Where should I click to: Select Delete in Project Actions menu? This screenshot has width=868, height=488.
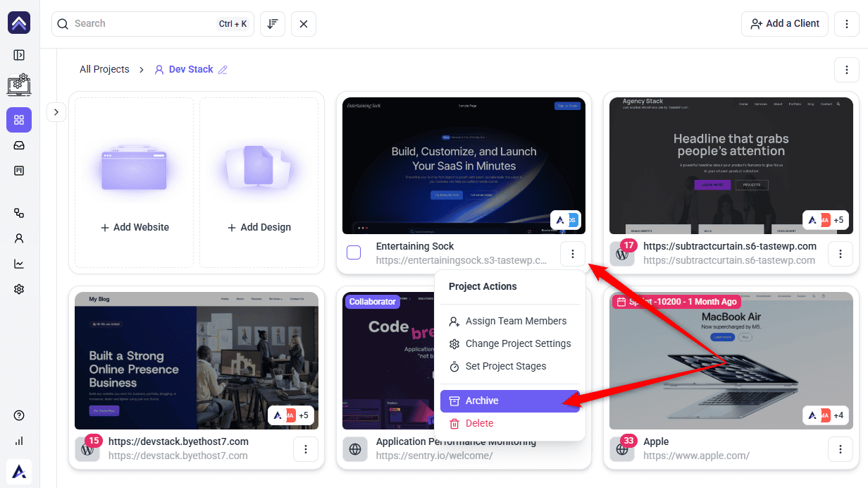click(x=510, y=423)
